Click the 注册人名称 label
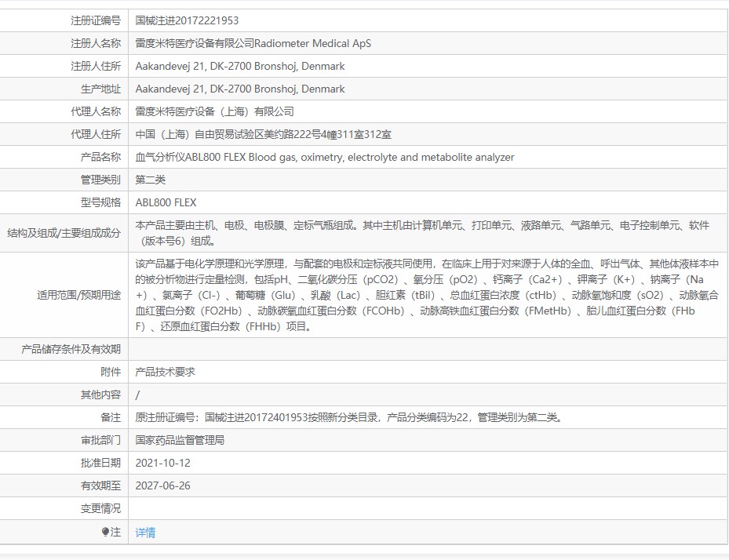Screen dimensions: 729x560 point(96,43)
